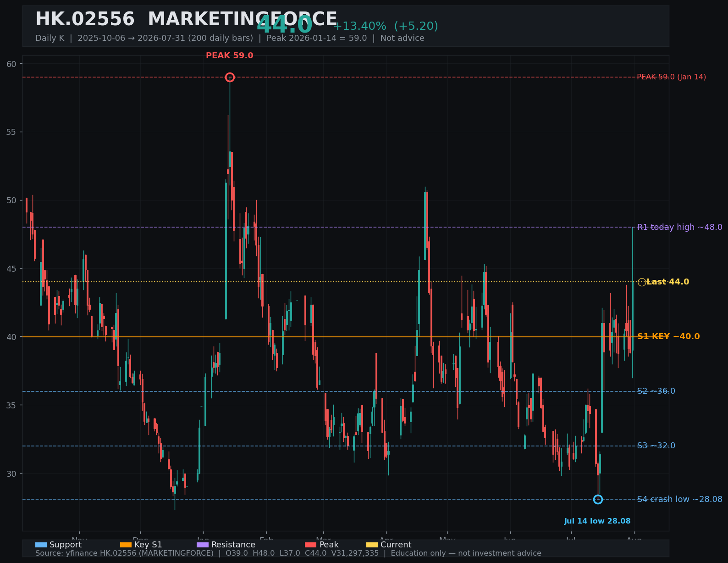
Task: Click the 'Resistance' legend label
Action: (233, 545)
